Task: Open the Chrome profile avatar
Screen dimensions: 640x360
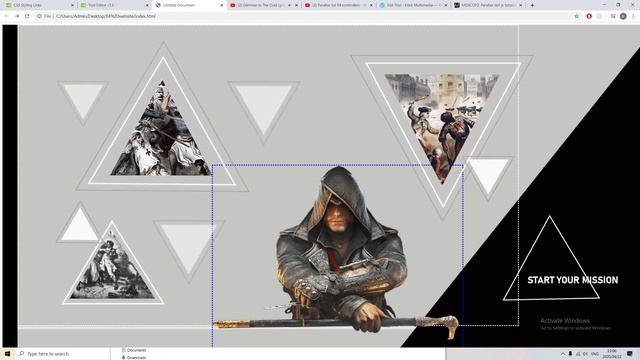Action: click(623, 16)
